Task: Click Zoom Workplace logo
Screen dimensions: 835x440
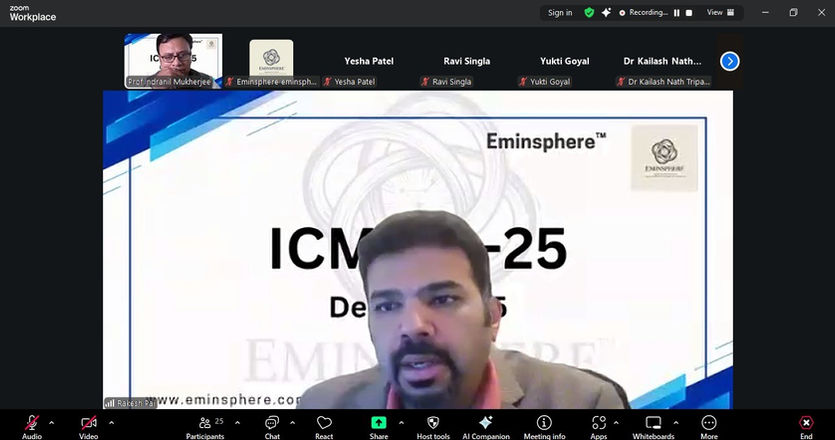Action: click(x=32, y=13)
